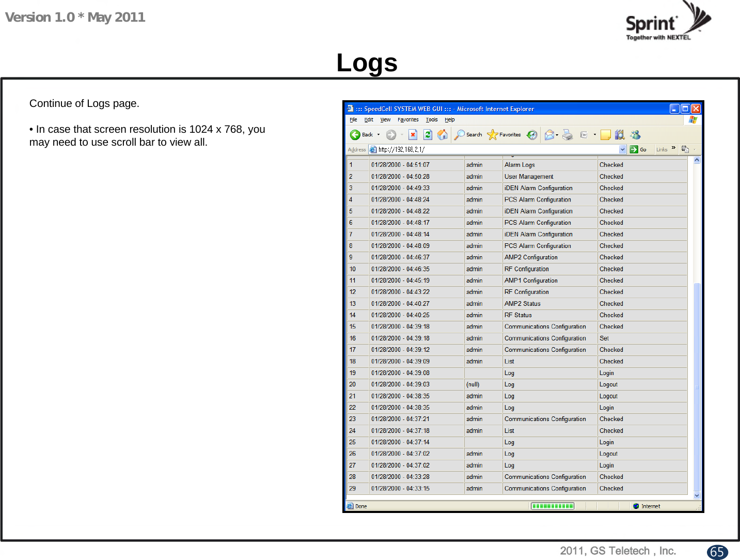Viewport: 740px width, 560px height.
Task: Click the vertical scrollbar thumb
Action: [697, 387]
